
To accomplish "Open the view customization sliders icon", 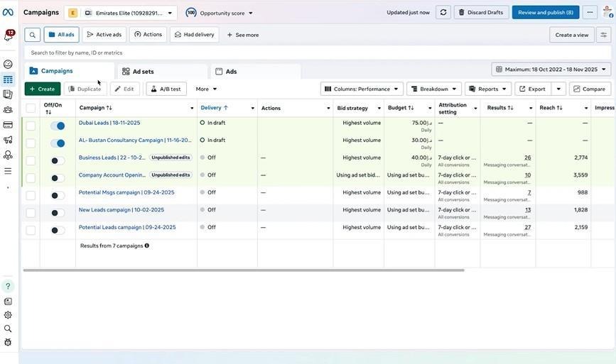I will tap(603, 35).
